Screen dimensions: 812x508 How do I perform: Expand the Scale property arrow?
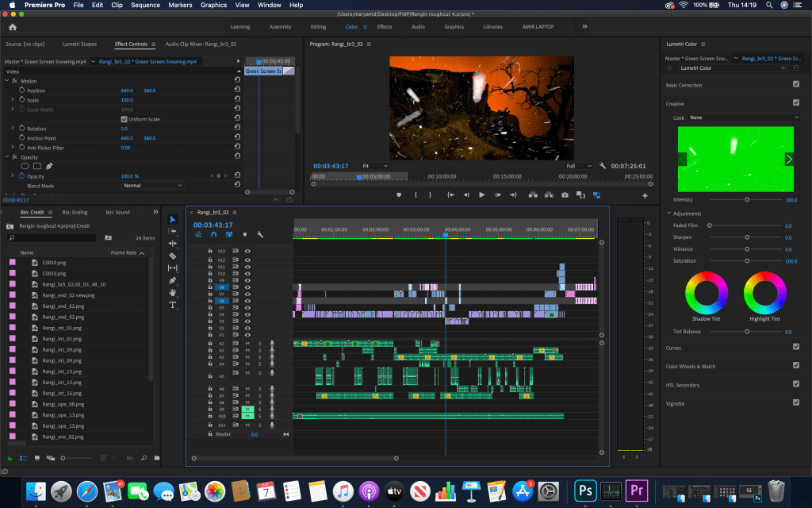[13, 100]
